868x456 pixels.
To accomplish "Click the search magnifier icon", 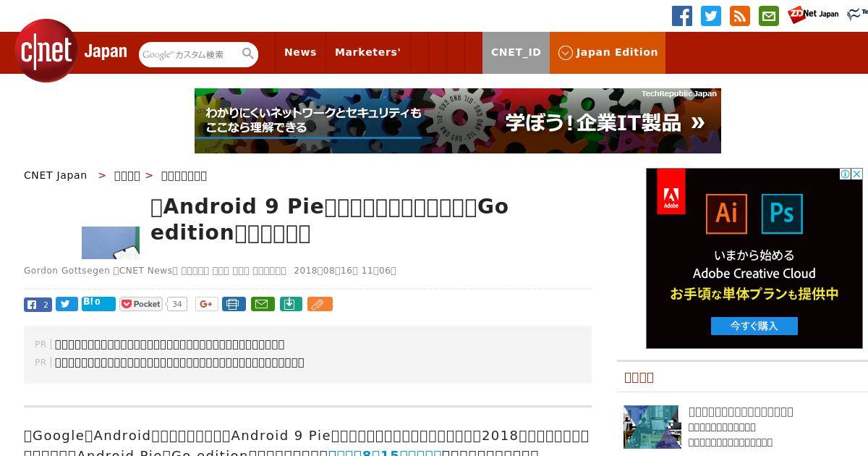I will point(248,54).
